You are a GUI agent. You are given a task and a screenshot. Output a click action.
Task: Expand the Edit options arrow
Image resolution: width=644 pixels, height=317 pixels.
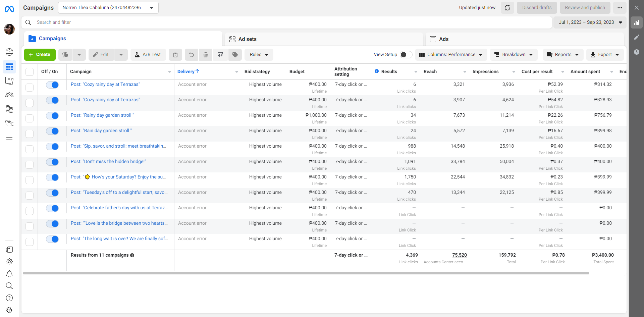click(121, 55)
